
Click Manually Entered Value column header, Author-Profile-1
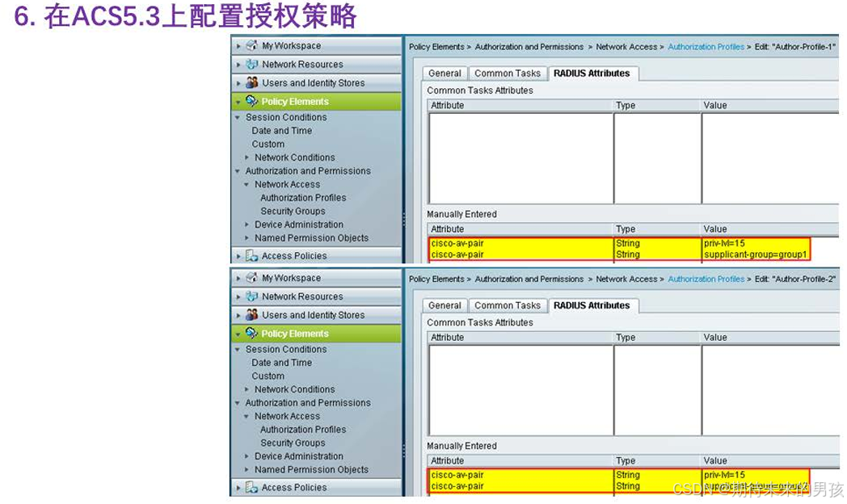[770, 229]
